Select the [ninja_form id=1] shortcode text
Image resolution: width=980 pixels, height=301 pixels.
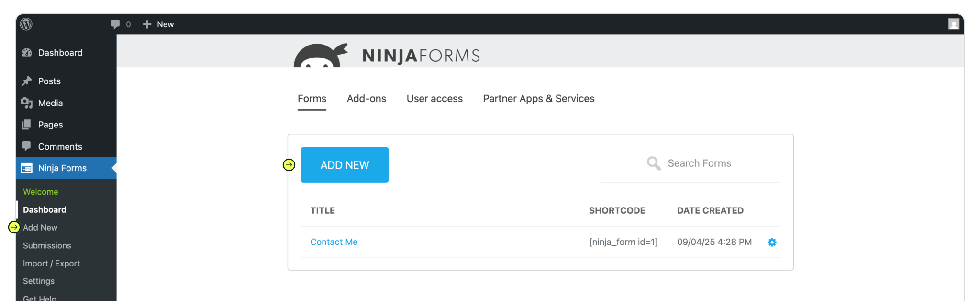point(624,242)
